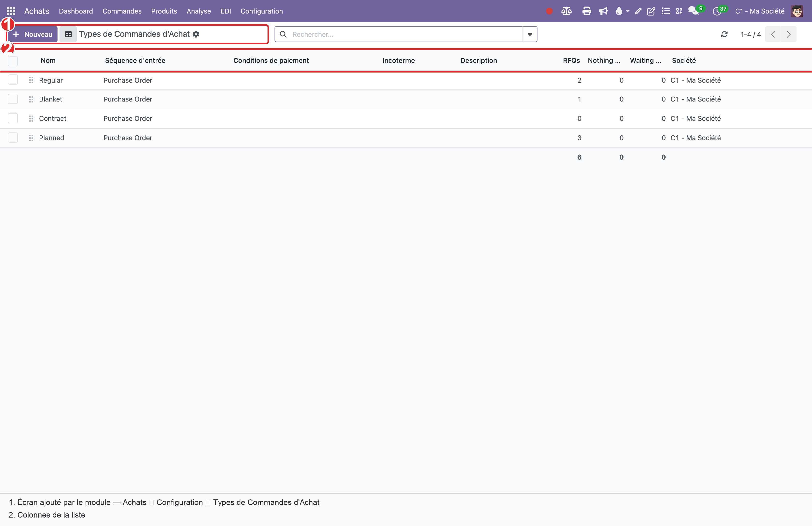Check the Planned row checkbox
The image size is (812, 526).
[x=13, y=138]
